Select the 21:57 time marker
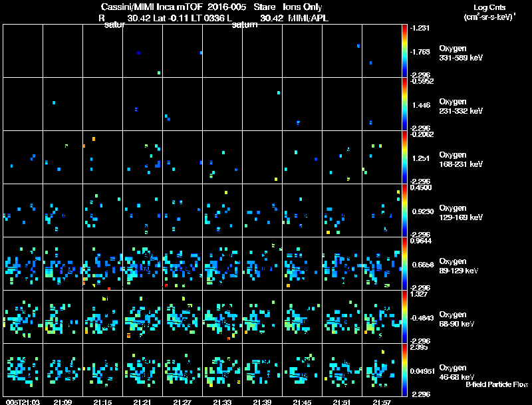The image size is (532, 405). pos(382,402)
